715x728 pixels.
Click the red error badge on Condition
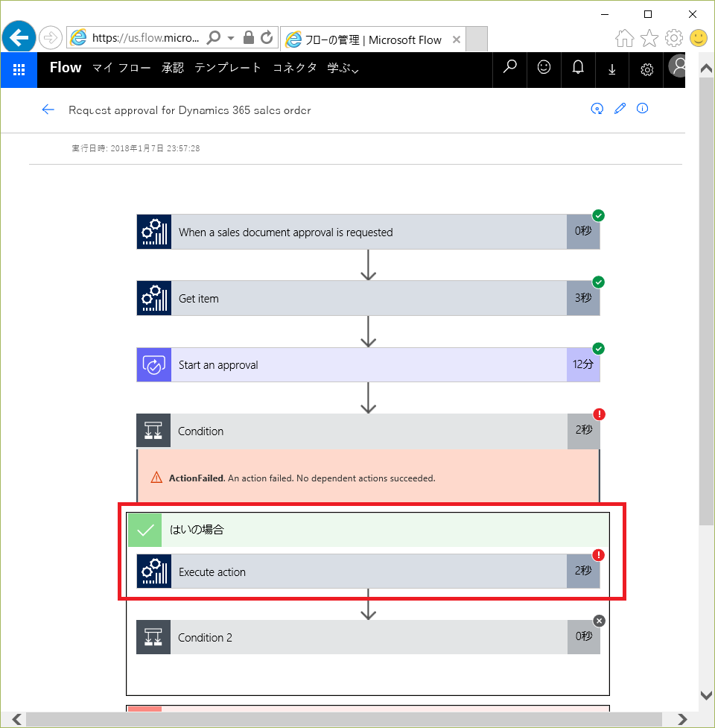[599, 414]
